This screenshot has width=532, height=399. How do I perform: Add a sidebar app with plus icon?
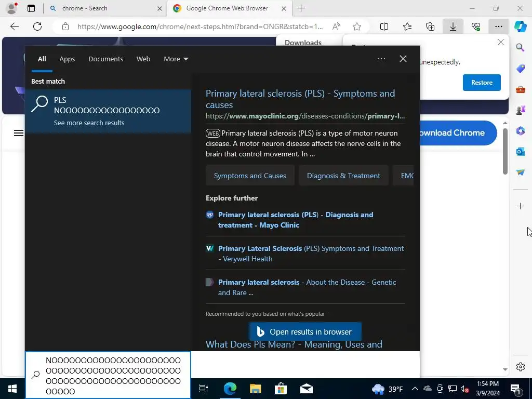pos(520,206)
